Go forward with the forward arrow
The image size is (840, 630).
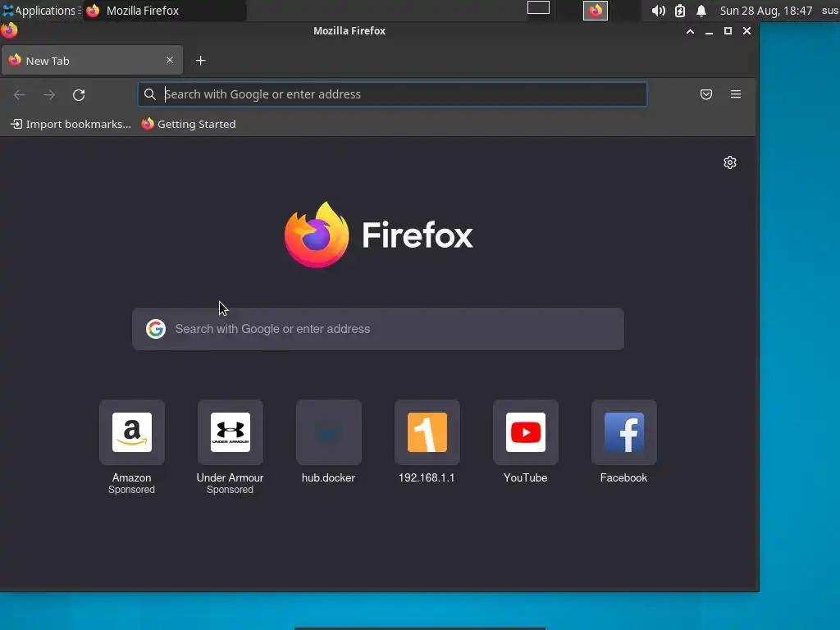(49, 95)
